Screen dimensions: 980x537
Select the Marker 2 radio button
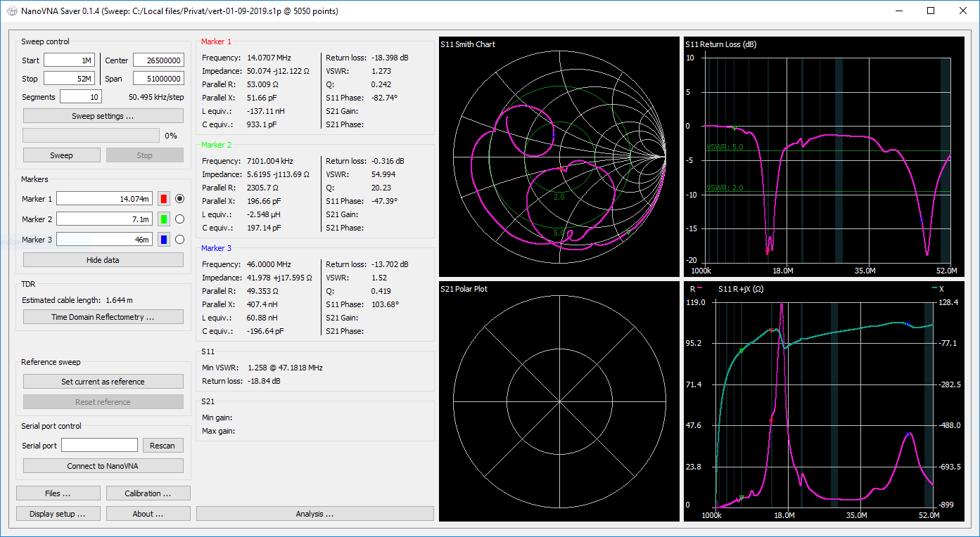click(x=180, y=219)
